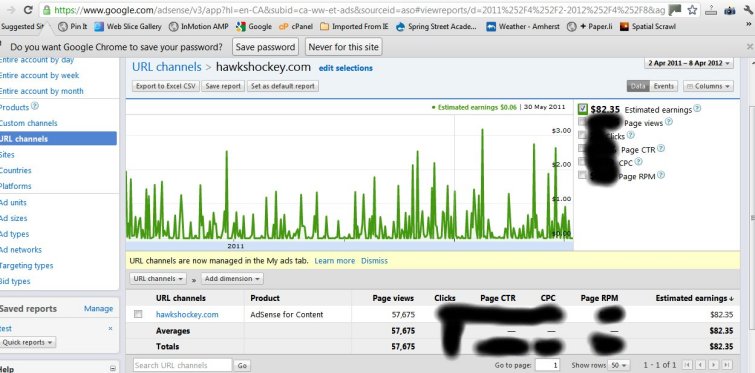The width and height of the screenshot is (755, 373).
Task: Bookmark this page with the star icon
Action: point(692,10)
